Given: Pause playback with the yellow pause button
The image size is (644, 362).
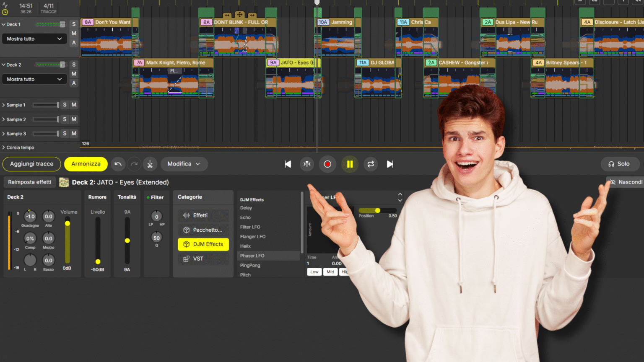Looking at the screenshot, I should tap(350, 164).
